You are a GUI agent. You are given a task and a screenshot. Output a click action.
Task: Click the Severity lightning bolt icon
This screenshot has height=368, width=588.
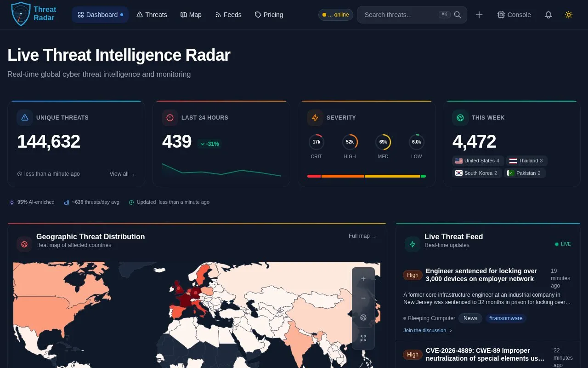[x=315, y=118]
